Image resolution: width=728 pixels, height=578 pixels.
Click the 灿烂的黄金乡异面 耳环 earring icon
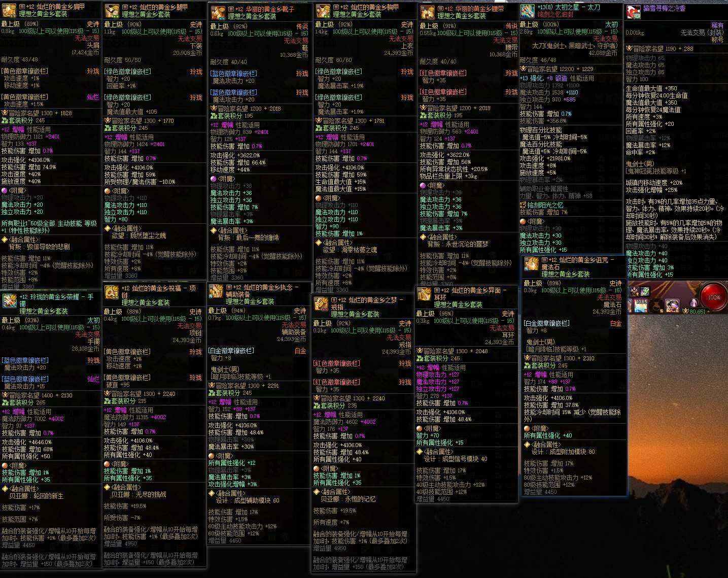(x=424, y=293)
